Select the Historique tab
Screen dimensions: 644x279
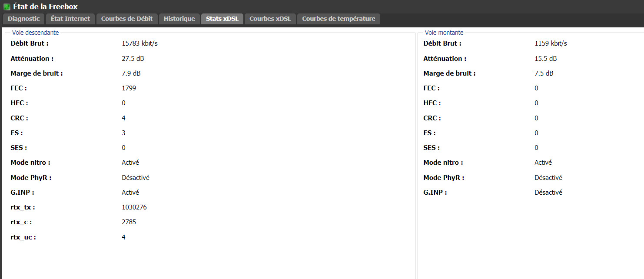click(x=179, y=19)
